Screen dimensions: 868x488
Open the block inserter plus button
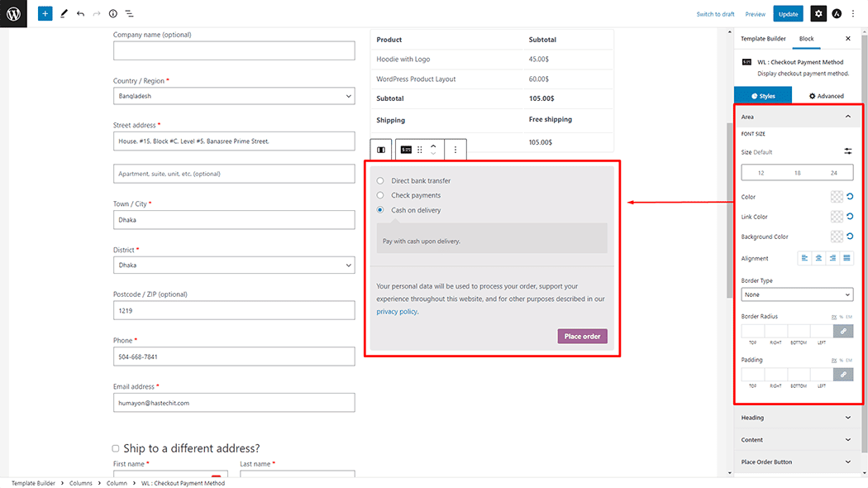click(x=45, y=14)
